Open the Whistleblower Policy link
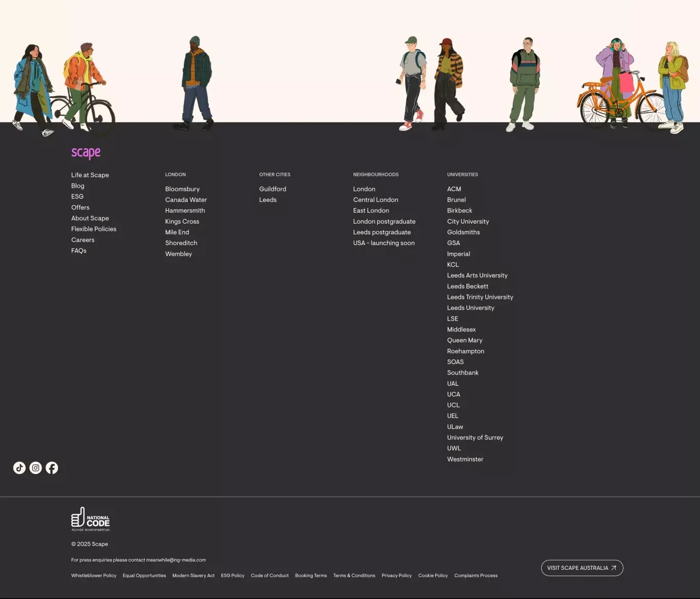Screen dimensions: 700x599 click(x=94, y=575)
